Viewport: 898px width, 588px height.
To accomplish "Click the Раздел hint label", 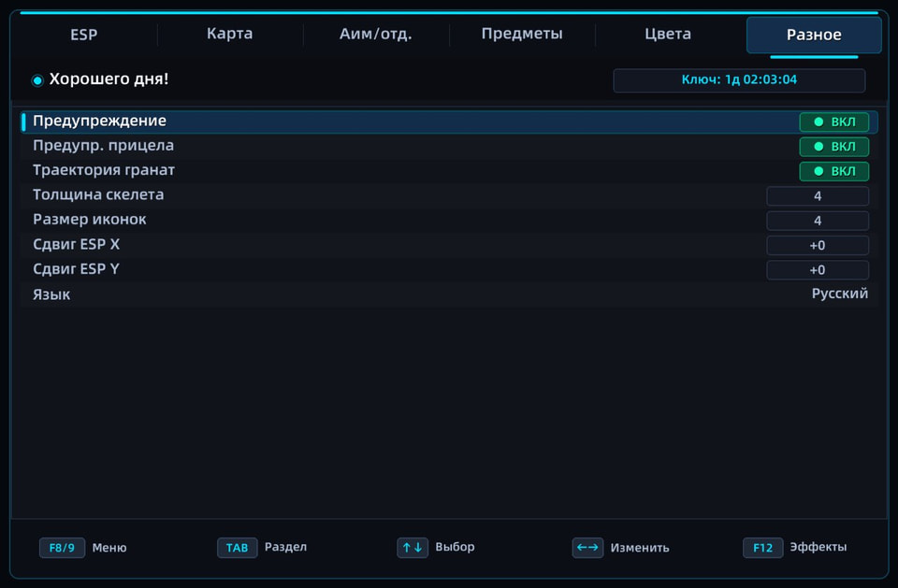I will click(286, 547).
